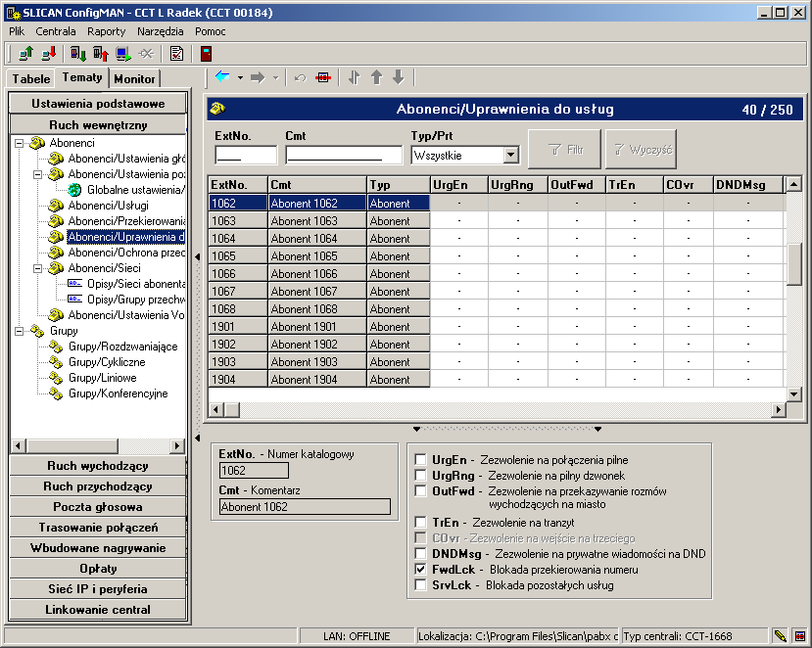
Task: Click the label icon beside Opisy/Sieci abonenta
Action: click(75, 283)
